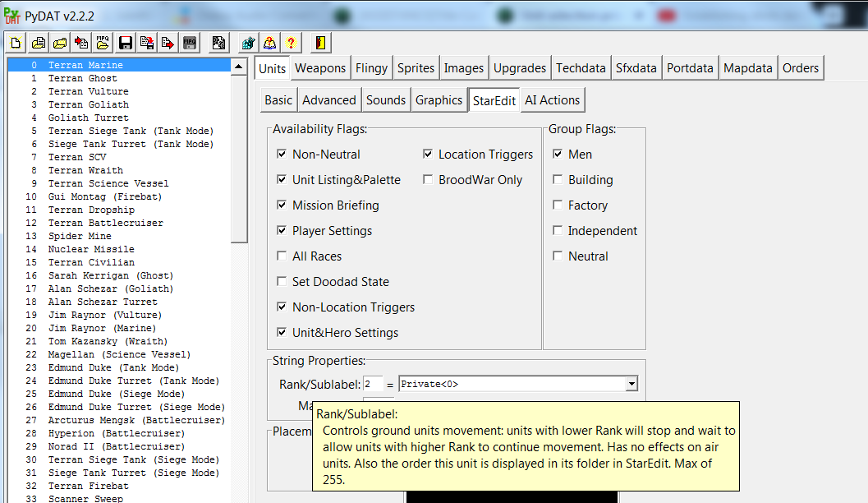Select Terran Ghost in the unit list
Viewport: 868px width, 503px height.
coord(82,78)
